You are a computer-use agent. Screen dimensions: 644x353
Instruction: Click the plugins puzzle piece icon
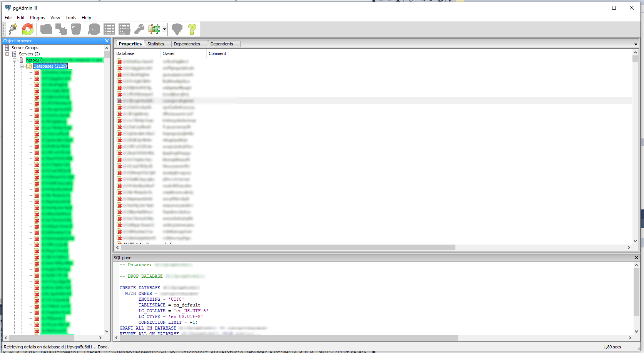(x=154, y=29)
